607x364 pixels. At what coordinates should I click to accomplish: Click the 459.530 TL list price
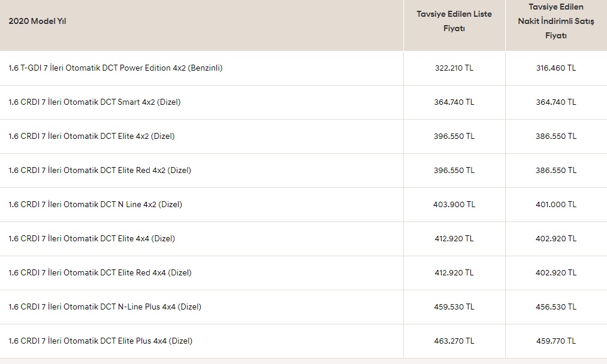[454, 307]
